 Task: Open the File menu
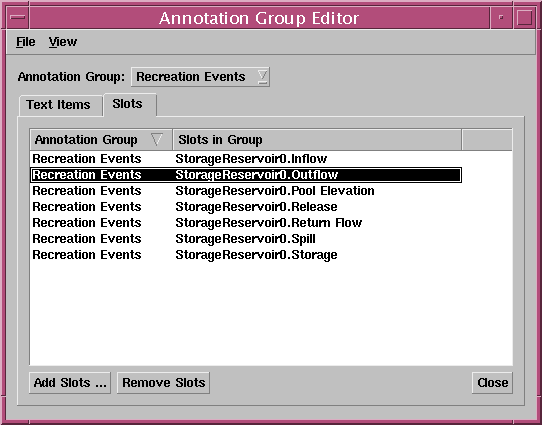pyautogui.click(x=26, y=42)
